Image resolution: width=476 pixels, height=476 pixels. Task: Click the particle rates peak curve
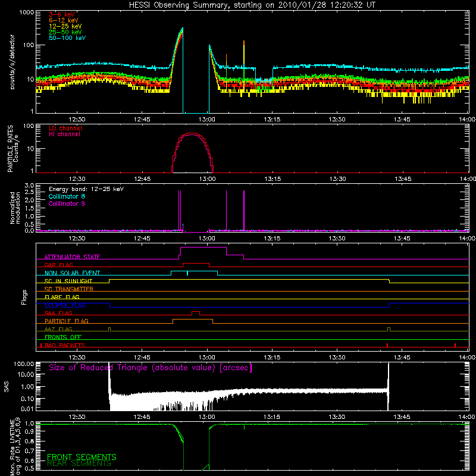pos(193,133)
